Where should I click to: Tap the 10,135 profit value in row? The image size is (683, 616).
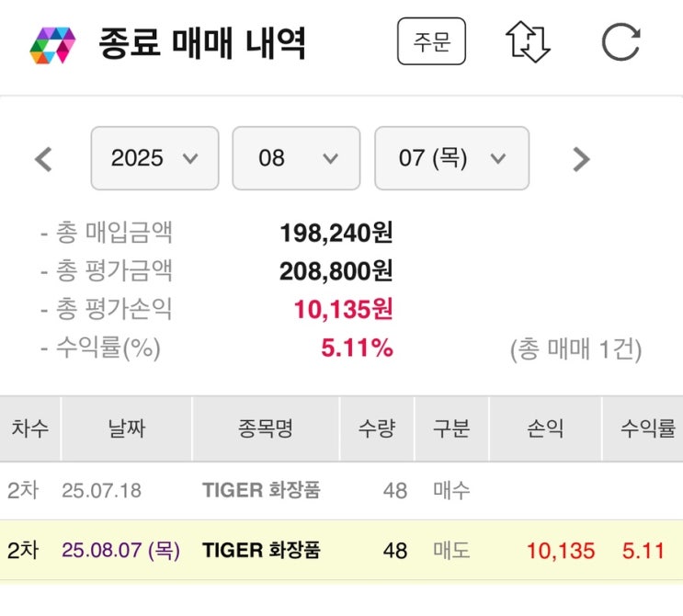[561, 551]
